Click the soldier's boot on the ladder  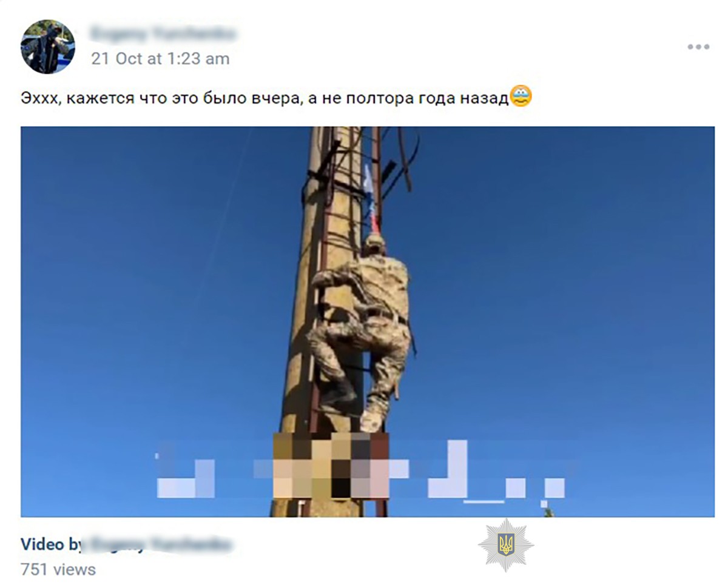371,421
